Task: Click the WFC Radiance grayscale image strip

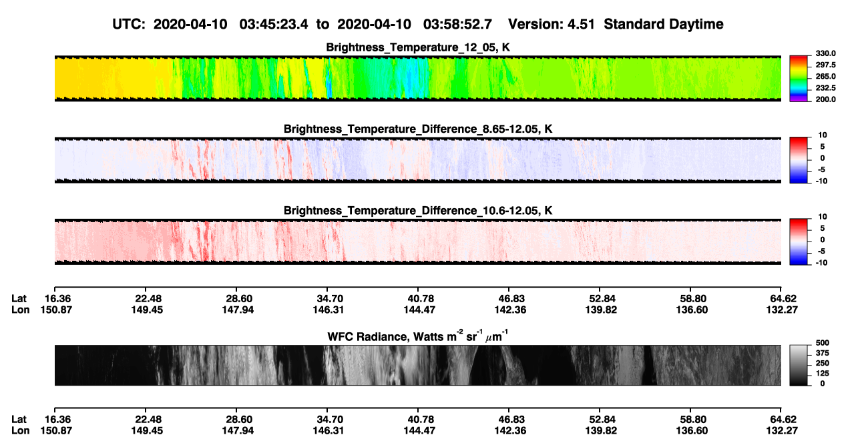Action: [x=418, y=365]
